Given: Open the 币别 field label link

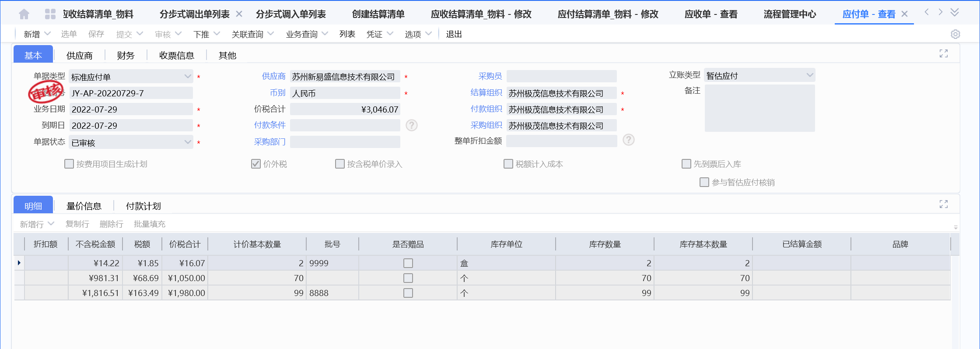Looking at the screenshot, I should tap(278, 93).
